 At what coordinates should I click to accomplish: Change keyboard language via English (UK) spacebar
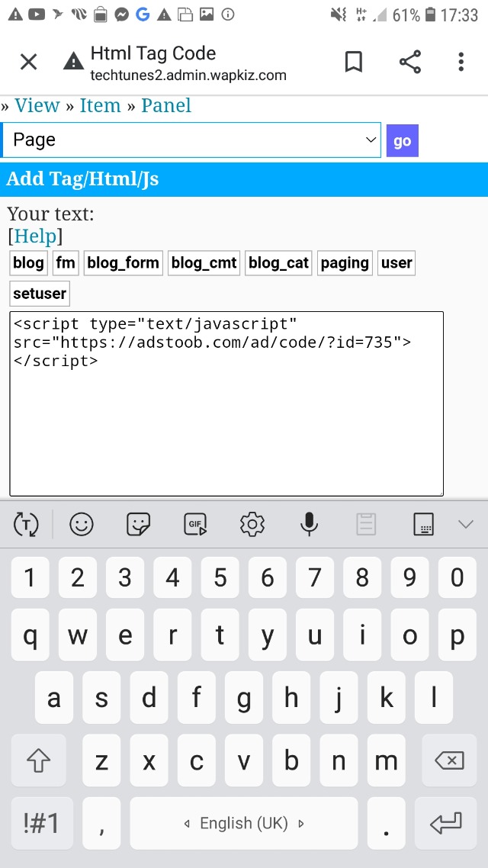pyautogui.click(x=244, y=824)
